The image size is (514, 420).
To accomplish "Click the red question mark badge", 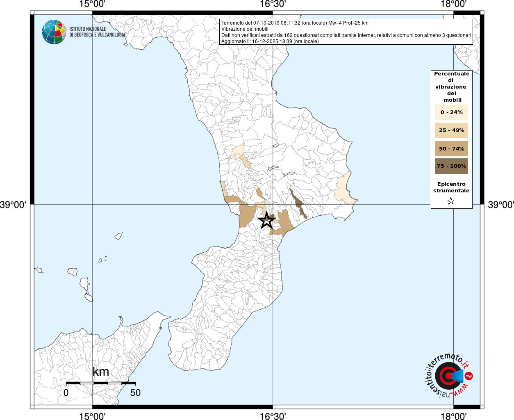I will point(469,376).
